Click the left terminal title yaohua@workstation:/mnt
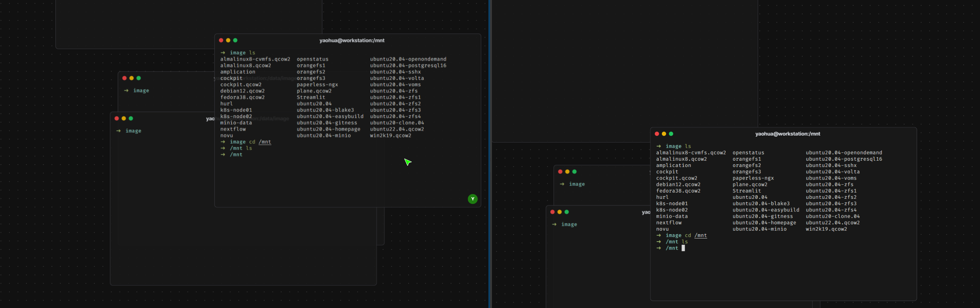The image size is (980, 308). click(x=352, y=40)
